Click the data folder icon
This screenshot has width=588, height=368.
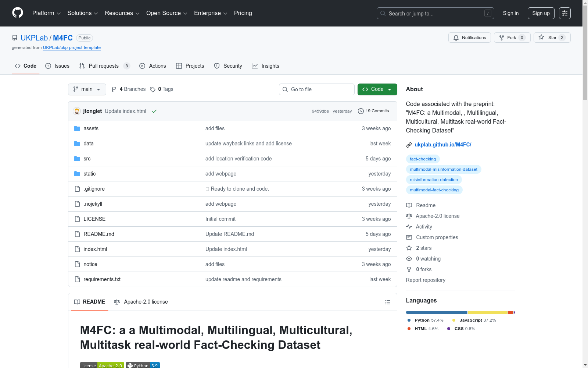[x=77, y=144]
